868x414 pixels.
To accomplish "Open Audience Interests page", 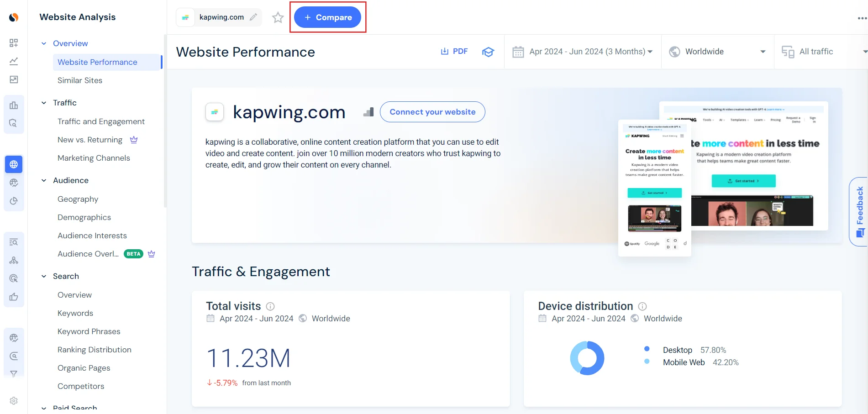I will (92, 236).
